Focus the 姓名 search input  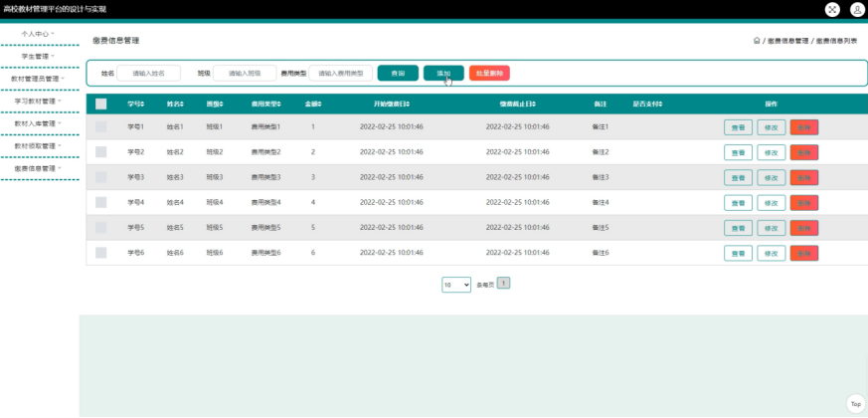pos(148,74)
